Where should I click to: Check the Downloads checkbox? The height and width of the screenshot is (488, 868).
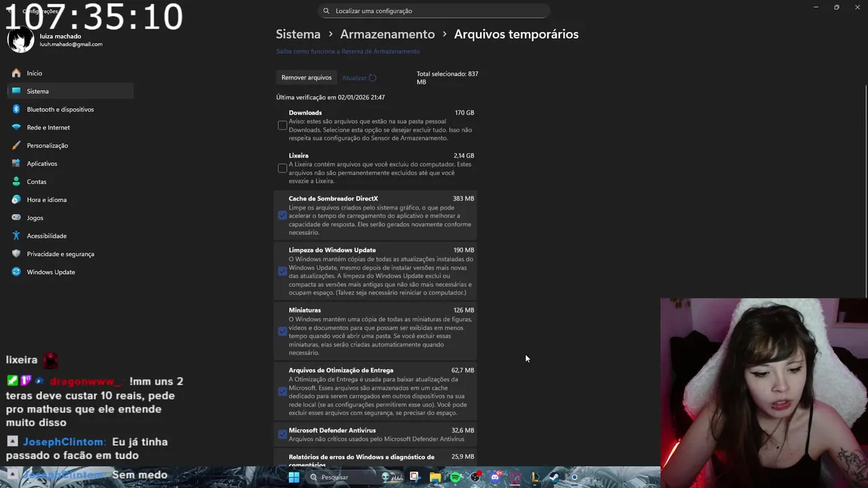pyautogui.click(x=282, y=125)
